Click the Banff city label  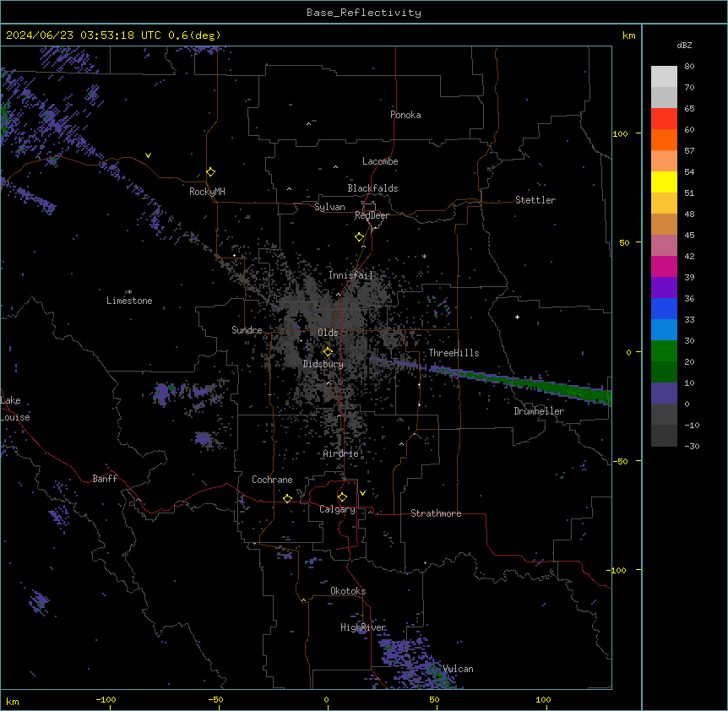pos(105,479)
